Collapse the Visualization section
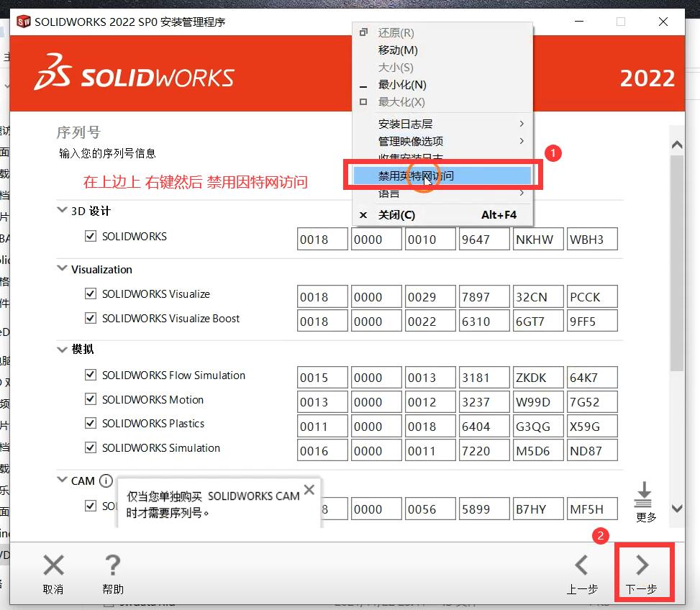 pos(62,268)
